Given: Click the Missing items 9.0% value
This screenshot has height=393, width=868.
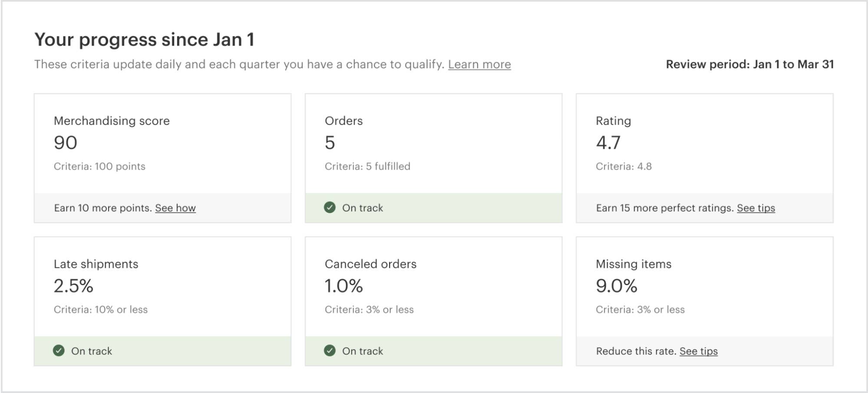Looking at the screenshot, I should click(x=616, y=286).
